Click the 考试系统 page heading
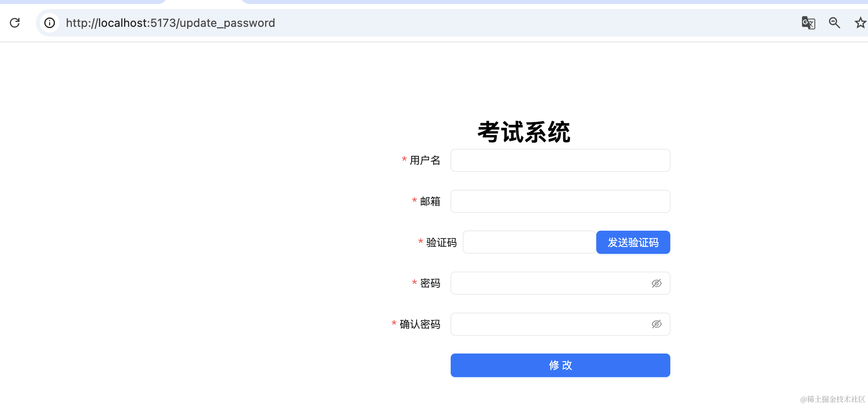The width and height of the screenshot is (868, 406). pos(524,132)
